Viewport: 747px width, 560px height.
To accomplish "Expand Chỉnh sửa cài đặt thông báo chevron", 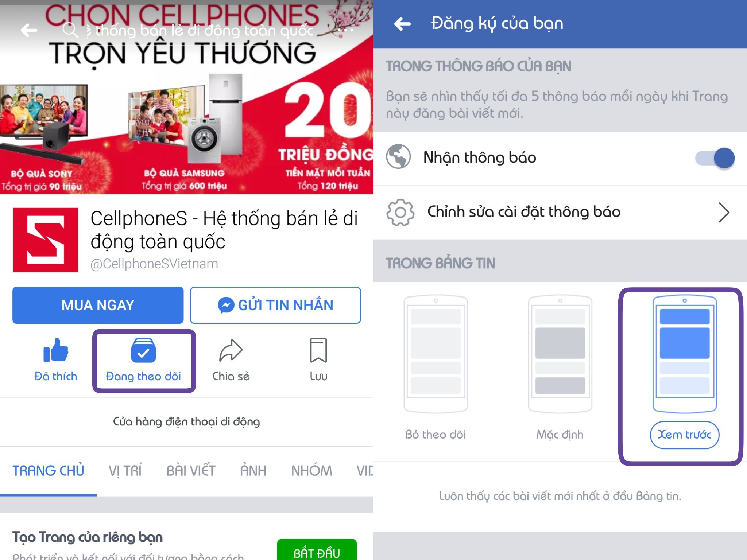I will pyautogui.click(x=724, y=212).
